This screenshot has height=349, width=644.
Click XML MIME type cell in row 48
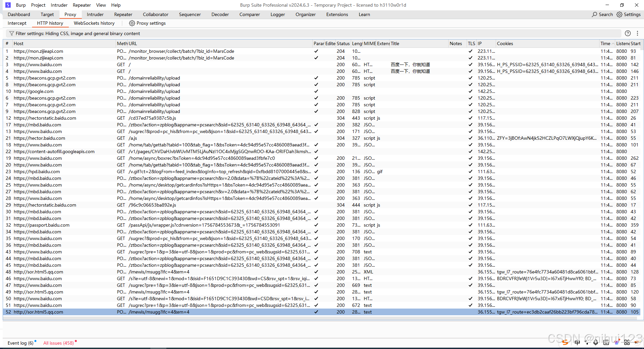pos(368,272)
